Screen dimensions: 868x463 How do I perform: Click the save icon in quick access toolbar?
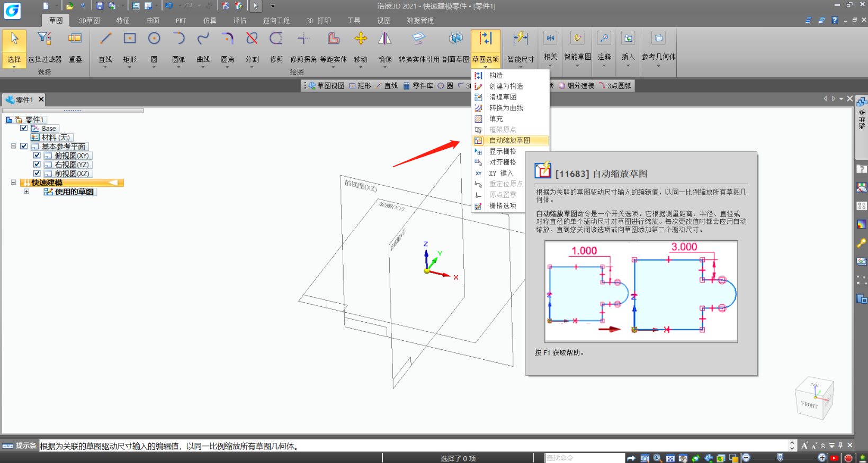(x=100, y=6)
